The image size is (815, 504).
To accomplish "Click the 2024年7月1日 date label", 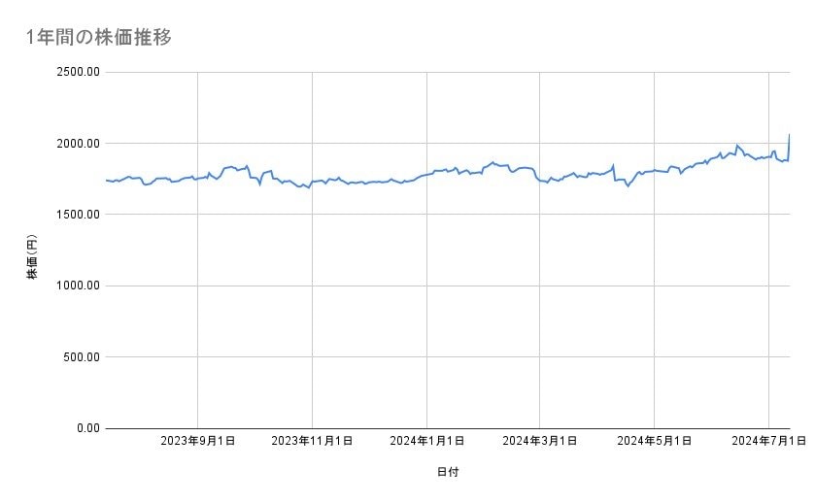I will tap(767, 441).
